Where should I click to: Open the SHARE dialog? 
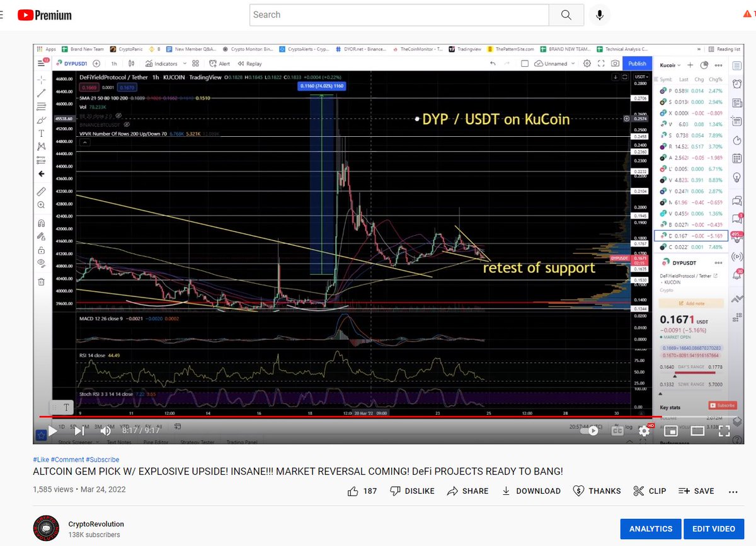[467, 491]
